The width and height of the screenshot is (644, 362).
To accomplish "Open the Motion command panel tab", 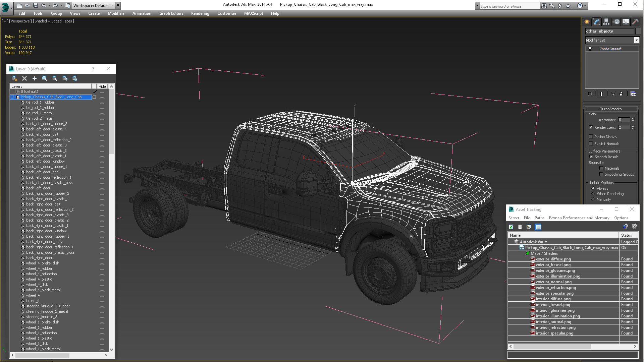I will [x=616, y=22].
